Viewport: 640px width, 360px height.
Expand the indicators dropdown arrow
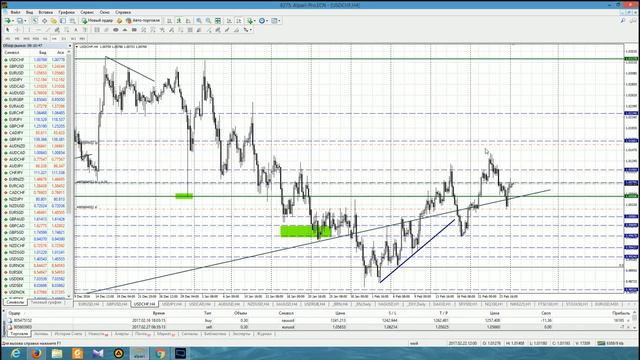click(x=255, y=21)
